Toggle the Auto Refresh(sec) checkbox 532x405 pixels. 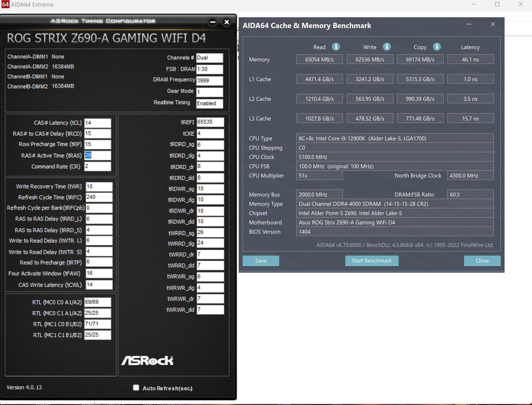(136, 387)
